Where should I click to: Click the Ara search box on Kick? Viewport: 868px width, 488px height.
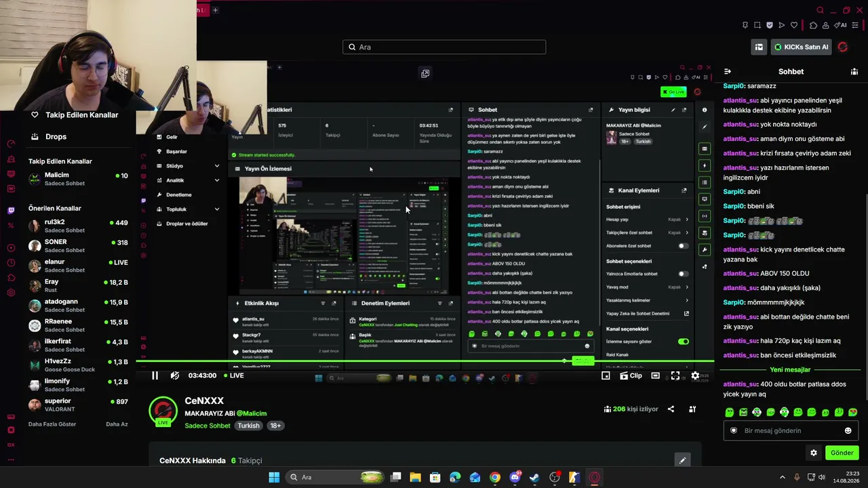click(x=444, y=47)
